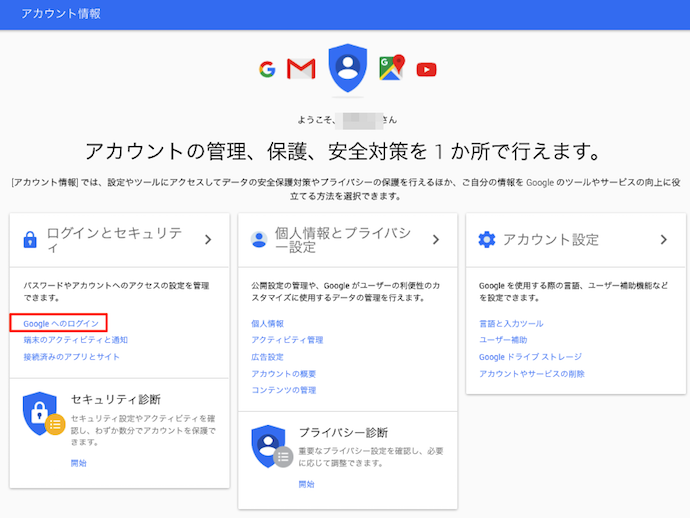
Task: Click the blue account shield icon
Action: click(348, 68)
